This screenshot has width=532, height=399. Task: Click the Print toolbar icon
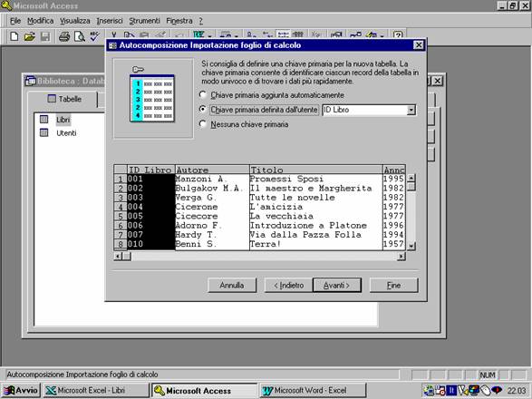coord(63,36)
